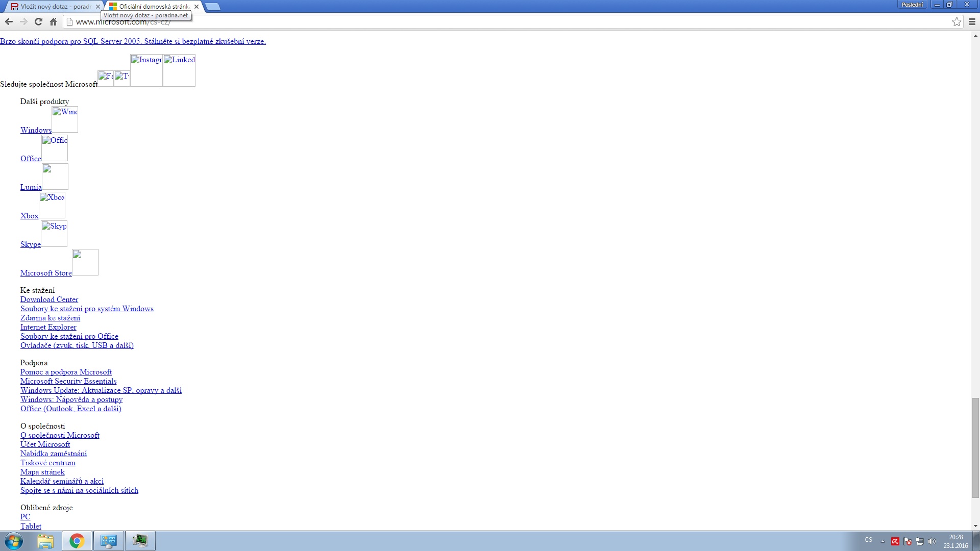Viewport: 980px width, 551px height.
Task: Open the Download Center link
Action: click(x=49, y=299)
